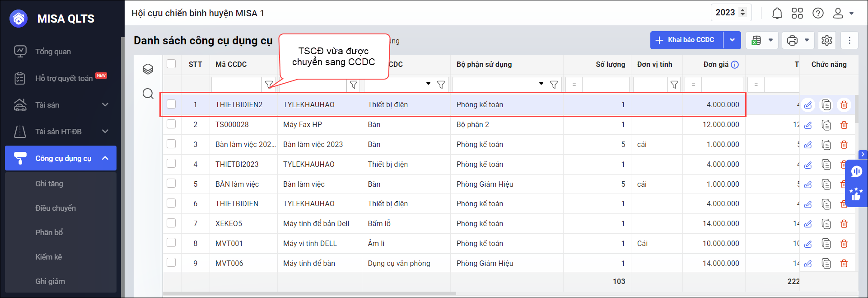Check the Bàn làm việc 2023 row checkbox
868x298 pixels.
pyautogui.click(x=171, y=144)
